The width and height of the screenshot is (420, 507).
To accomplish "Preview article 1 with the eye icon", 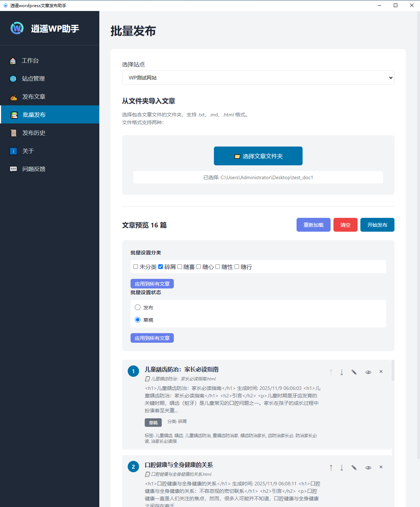I will [368, 372].
